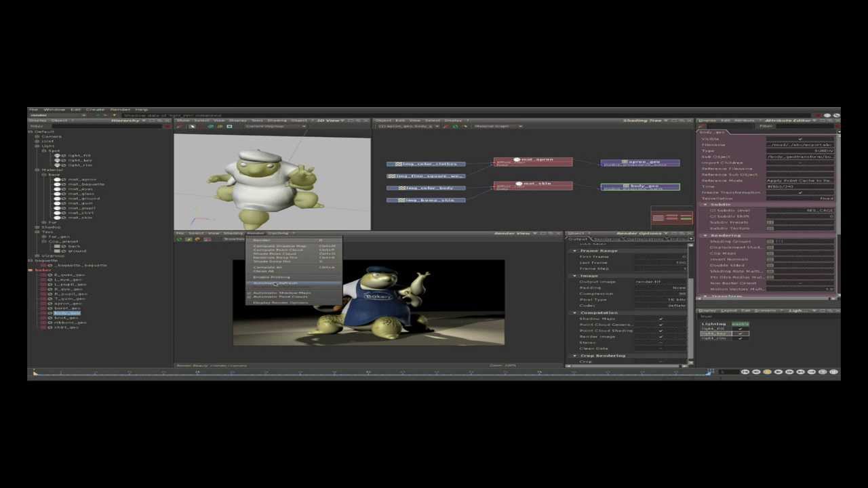Click the material icon beside mat_eyes
This screenshot has width=868, height=488.
(x=57, y=189)
